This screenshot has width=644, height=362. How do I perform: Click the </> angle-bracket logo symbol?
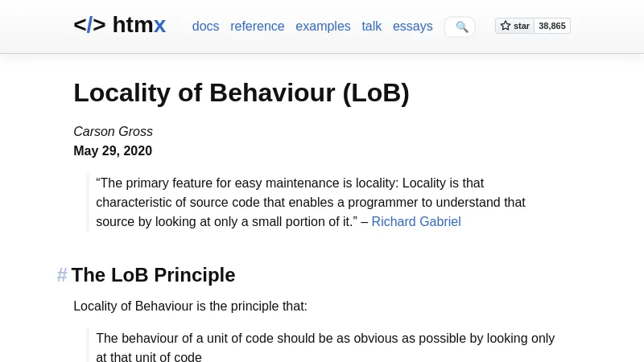pyautogui.click(x=89, y=25)
